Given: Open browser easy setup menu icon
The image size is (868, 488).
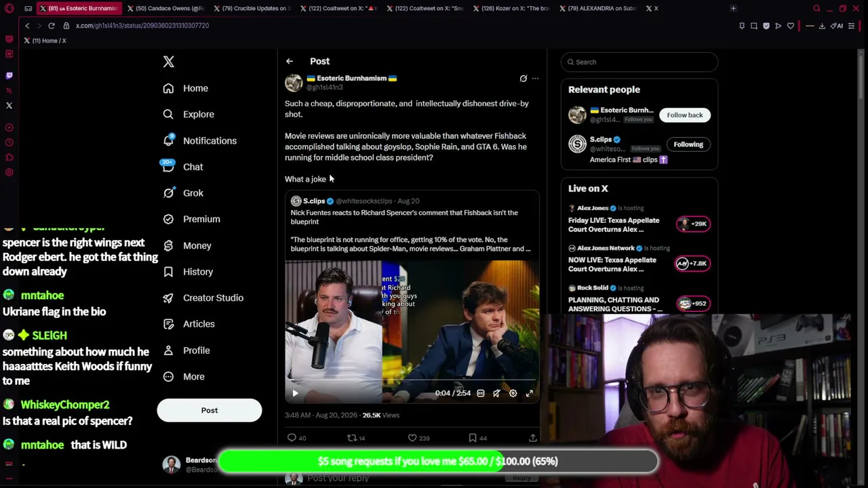Looking at the screenshot, I should click(x=852, y=26).
